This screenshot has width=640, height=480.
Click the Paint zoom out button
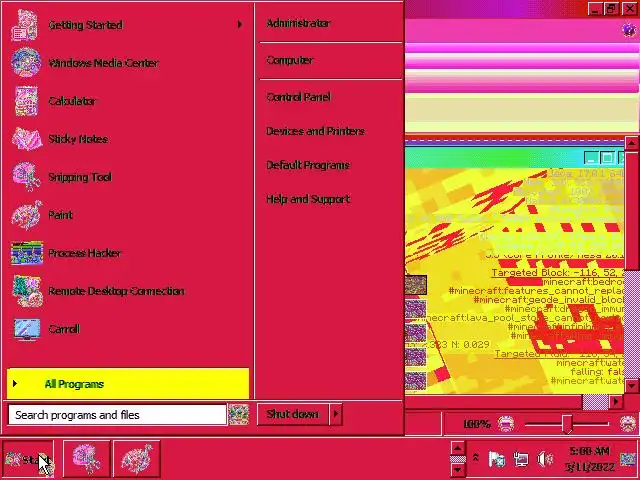tap(506, 424)
